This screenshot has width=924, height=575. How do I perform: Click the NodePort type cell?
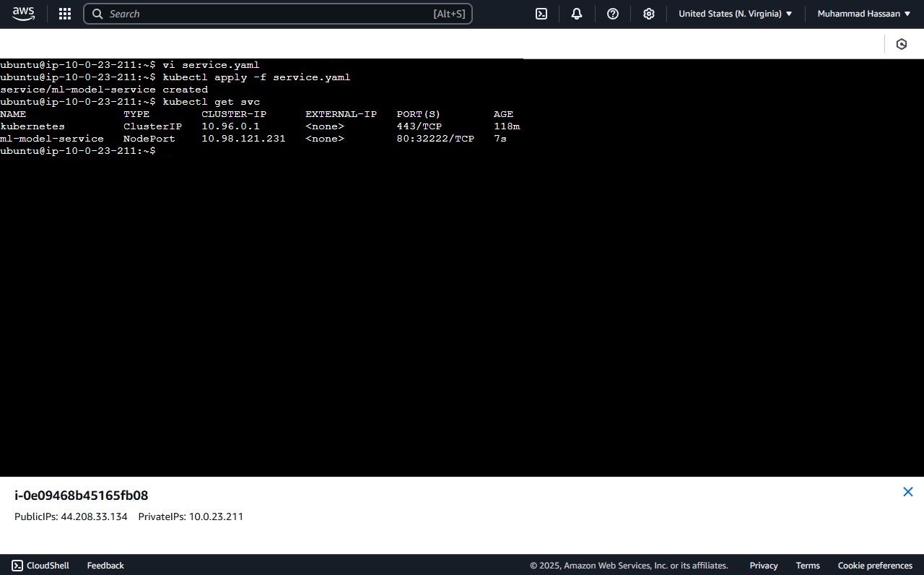click(x=149, y=139)
